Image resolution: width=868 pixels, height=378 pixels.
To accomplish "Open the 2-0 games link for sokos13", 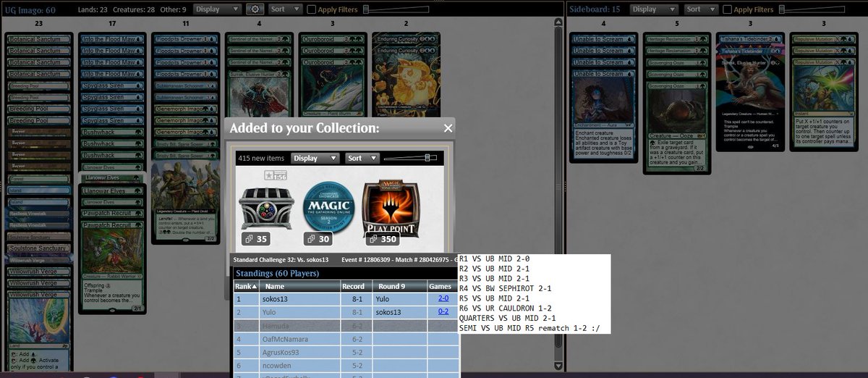I will 443,298.
